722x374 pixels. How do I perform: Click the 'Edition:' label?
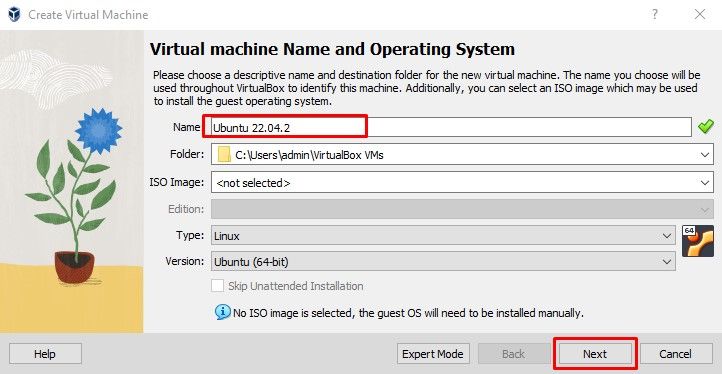pos(186,209)
